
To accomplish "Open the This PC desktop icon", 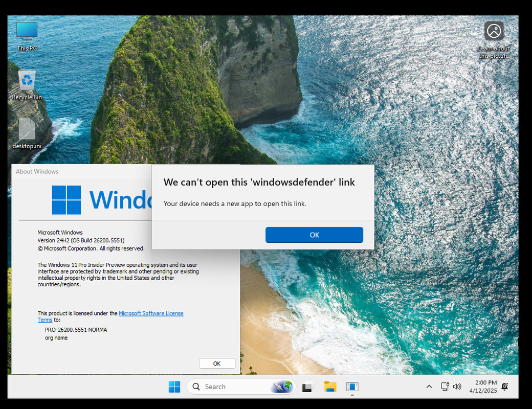I will pyautogui.click(x=27, y=36).
